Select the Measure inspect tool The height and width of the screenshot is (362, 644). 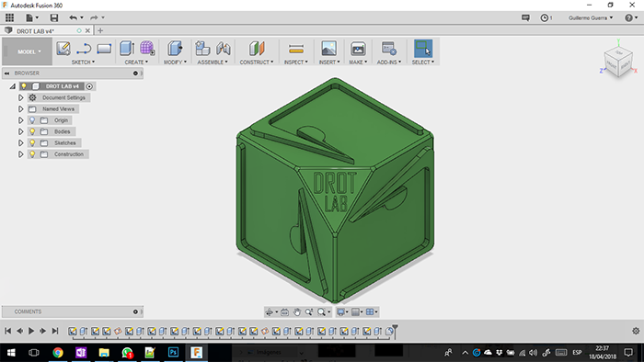coord(295,49)
